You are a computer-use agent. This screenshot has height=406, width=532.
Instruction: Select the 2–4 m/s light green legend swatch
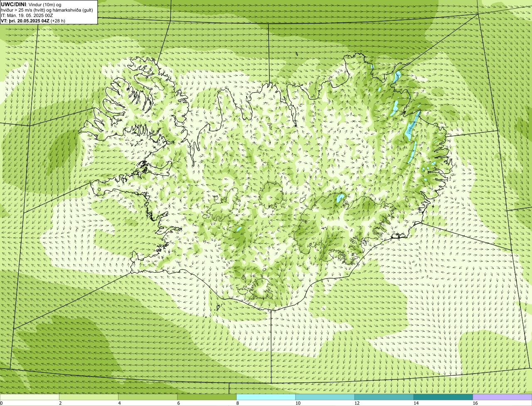(x=89, y=397)
